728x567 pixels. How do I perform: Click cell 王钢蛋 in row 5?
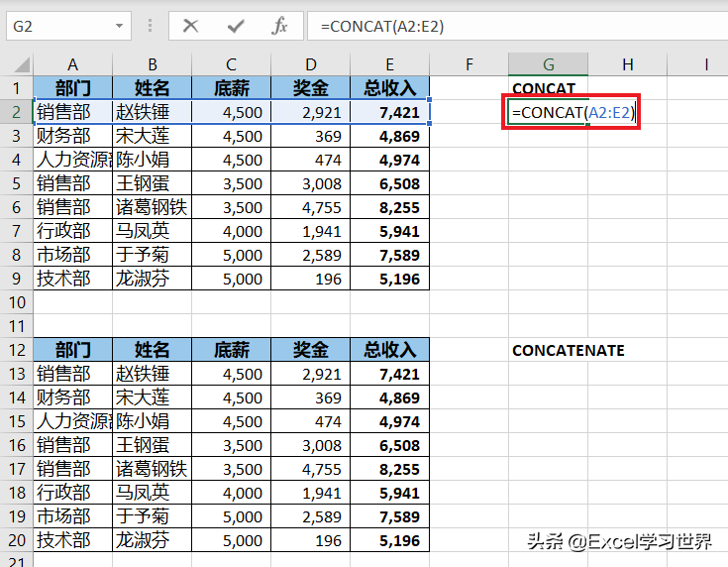153,183
